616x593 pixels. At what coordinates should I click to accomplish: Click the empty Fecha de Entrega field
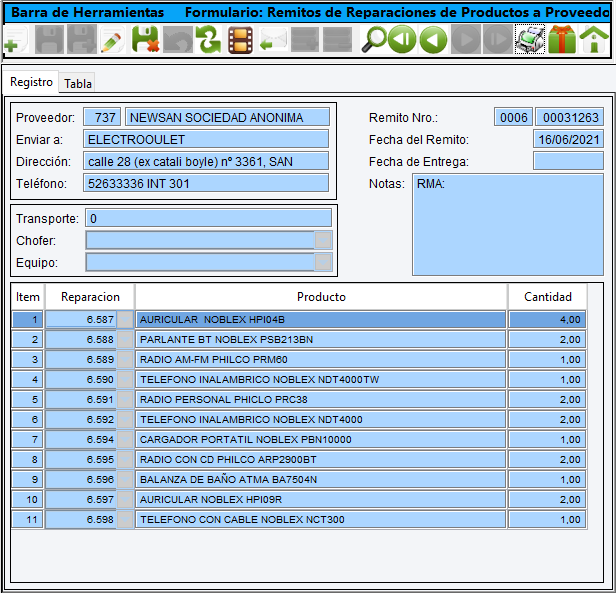pos(568,162)
